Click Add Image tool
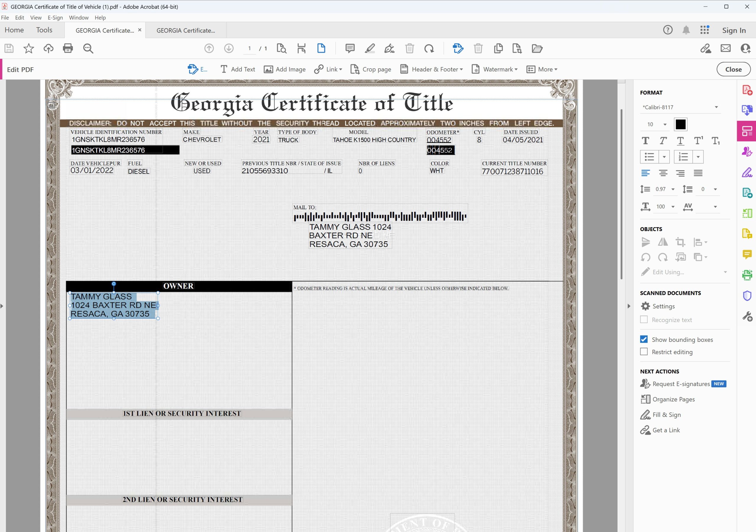 [285, 69]
